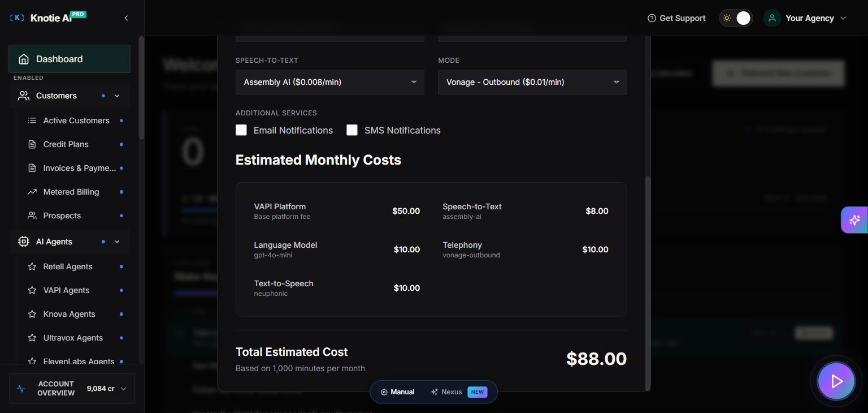
Task: Click the Nexus sparkle icon
Action: 434,392
